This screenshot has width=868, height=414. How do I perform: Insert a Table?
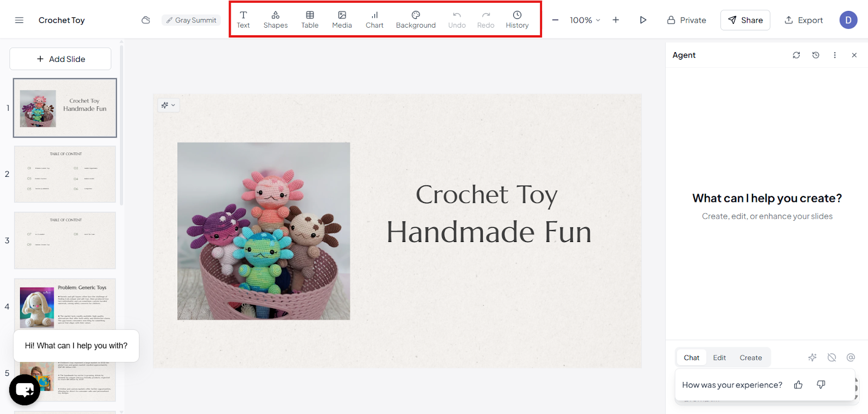click(x=310, y=20)
